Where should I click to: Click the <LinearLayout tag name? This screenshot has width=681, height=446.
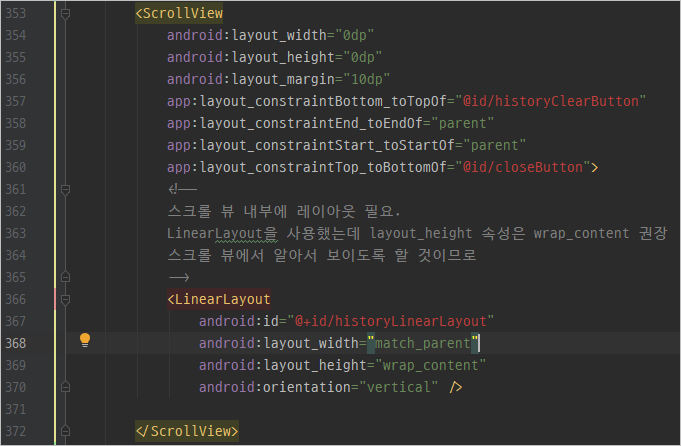pyautogui.click(x=219, y=299)
